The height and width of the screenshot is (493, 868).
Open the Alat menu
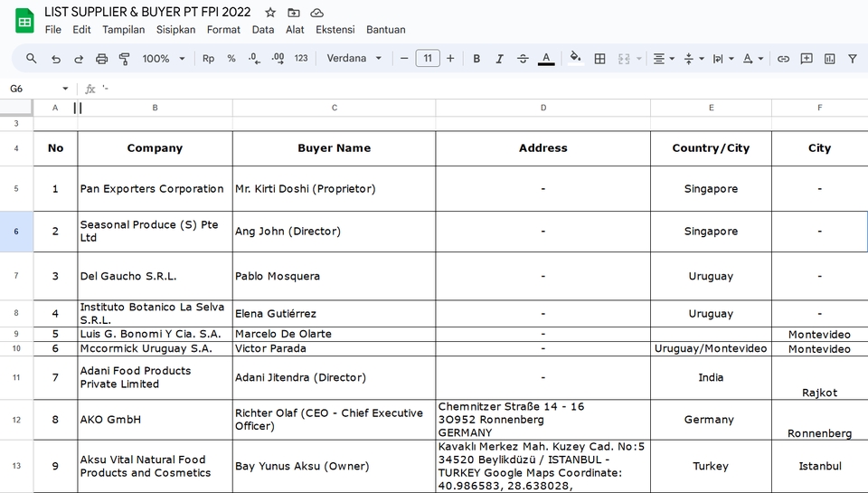click(x=295, y=30)
